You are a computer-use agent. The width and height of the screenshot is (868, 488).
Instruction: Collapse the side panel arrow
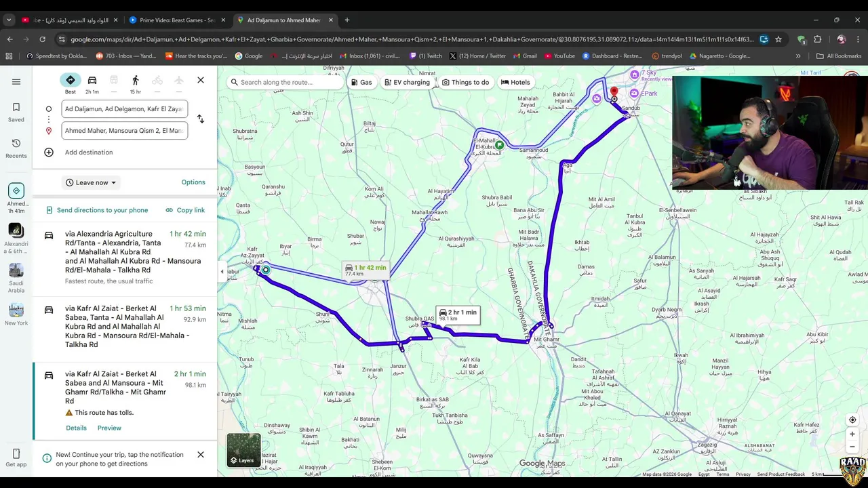(x=222, y=272)
